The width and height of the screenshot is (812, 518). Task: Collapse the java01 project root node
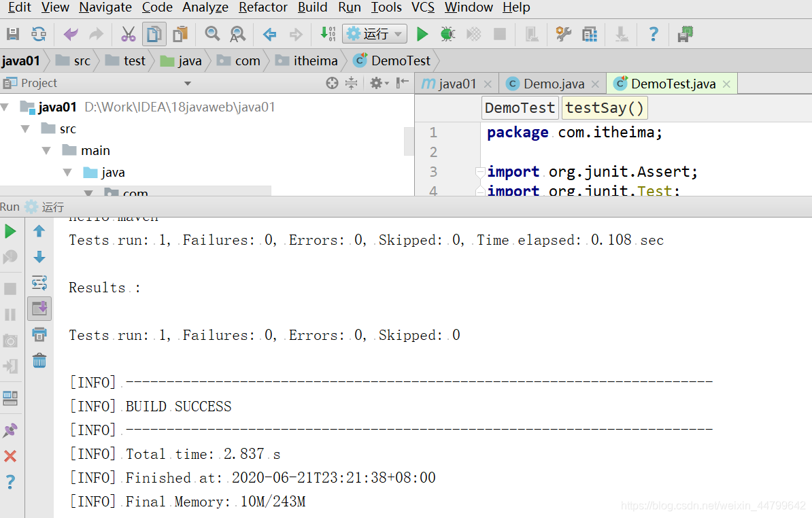coord(5,107)
